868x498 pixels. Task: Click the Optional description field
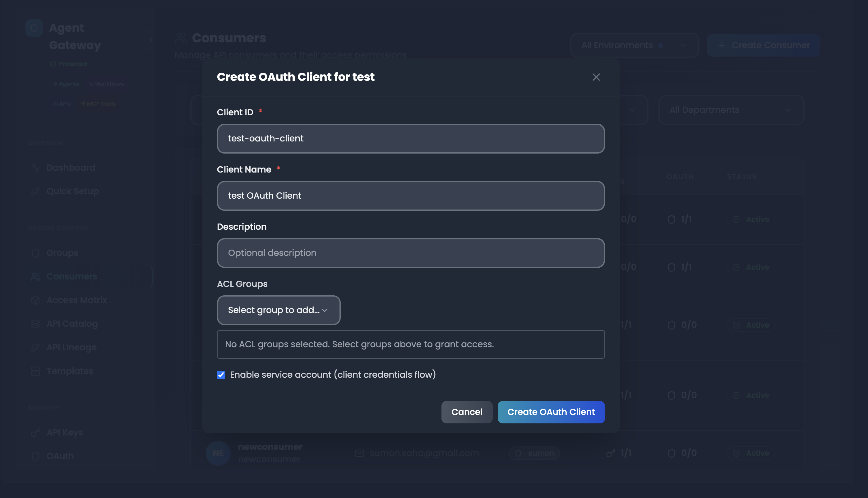point(410,253)
